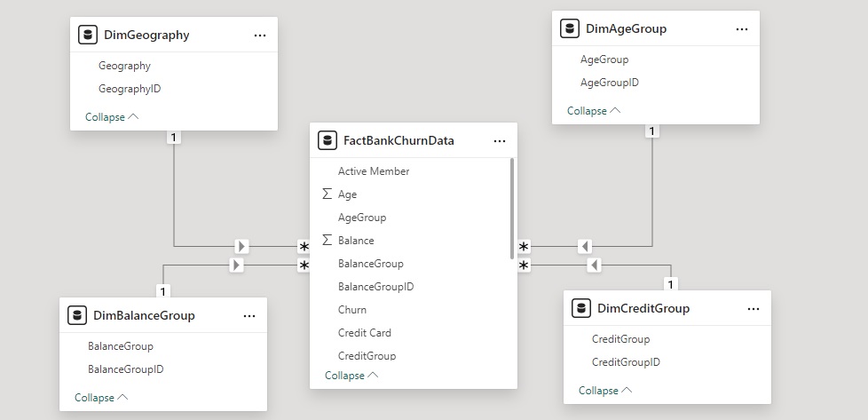
Task: Open DimCreditGroup more options menu
Action: tap(754, 308)
